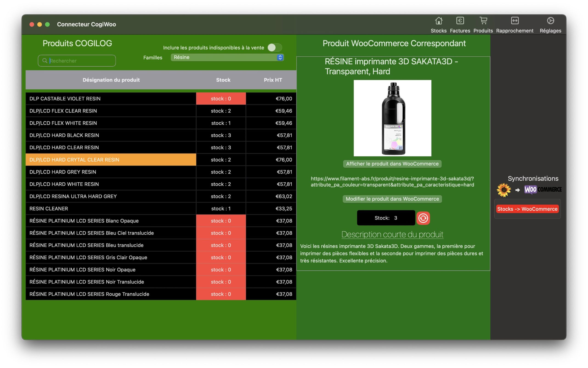Select RÉSINE PLATINIUM Gris Clair Opaque row
The height and width of the screenshot is (368, 588).
[x=161, y=258]
